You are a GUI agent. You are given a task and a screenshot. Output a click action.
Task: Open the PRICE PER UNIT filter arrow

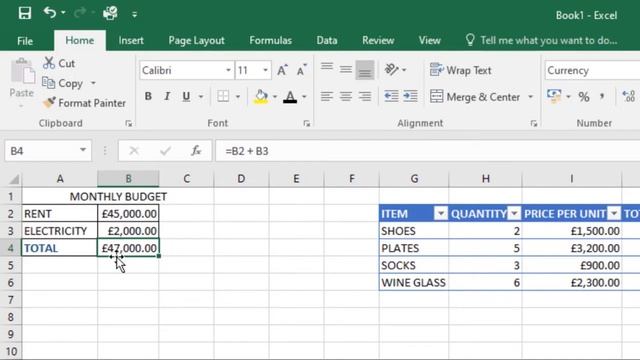(x=614, y=213)
